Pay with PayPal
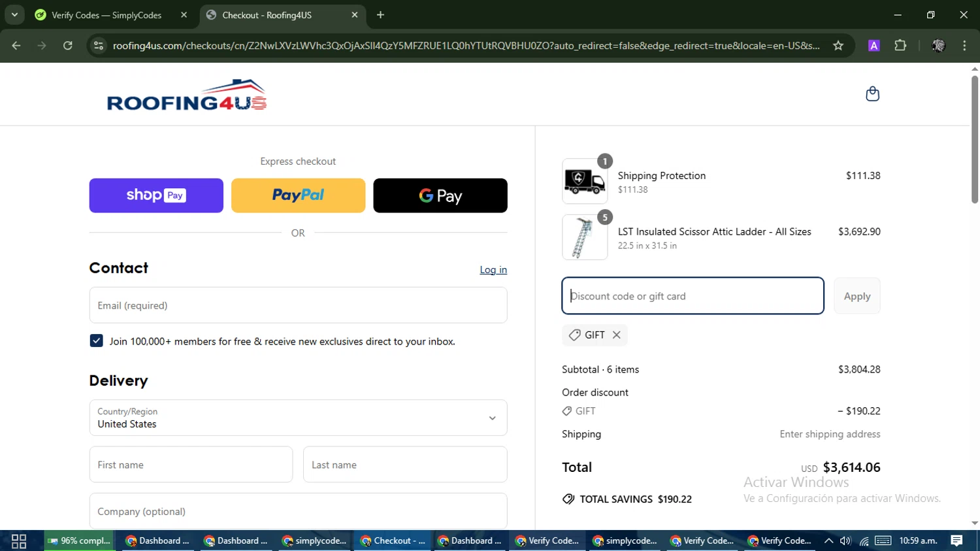This screenshot has height=551, width=980. click(298, 195)
